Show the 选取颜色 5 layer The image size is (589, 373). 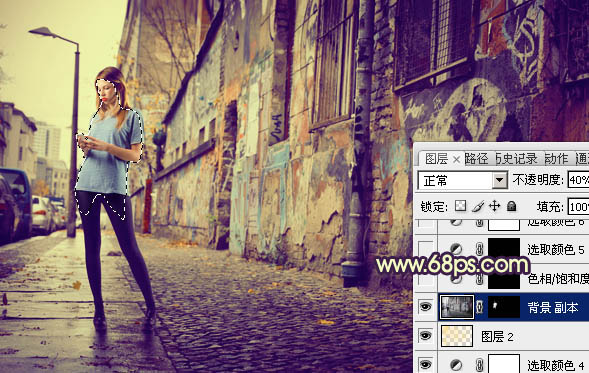pyautogui.click(x=426, y=249)
